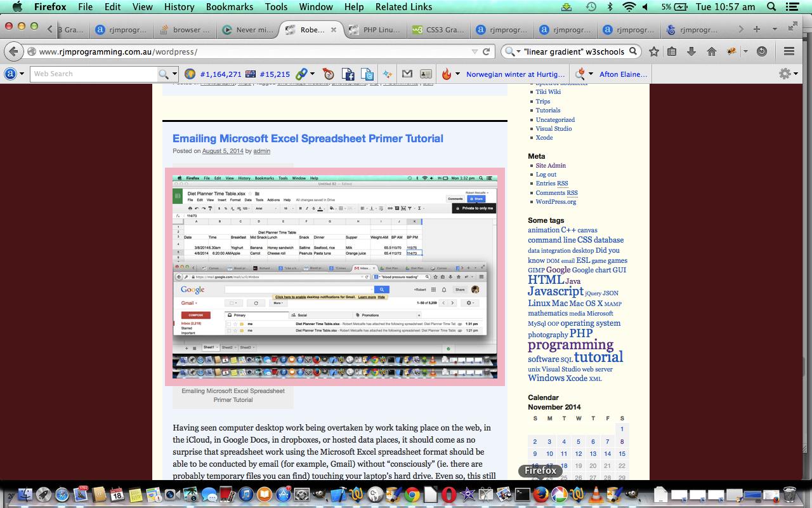The width and height of the screenshot is (812, 508).
Task: Click 'August 5, 2014' date link
Action: (x=223, y=151)
